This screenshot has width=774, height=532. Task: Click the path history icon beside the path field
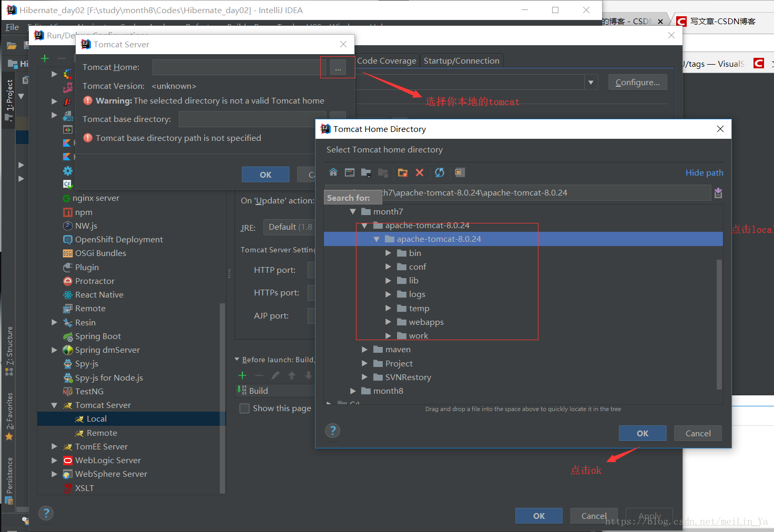(718, 193)
